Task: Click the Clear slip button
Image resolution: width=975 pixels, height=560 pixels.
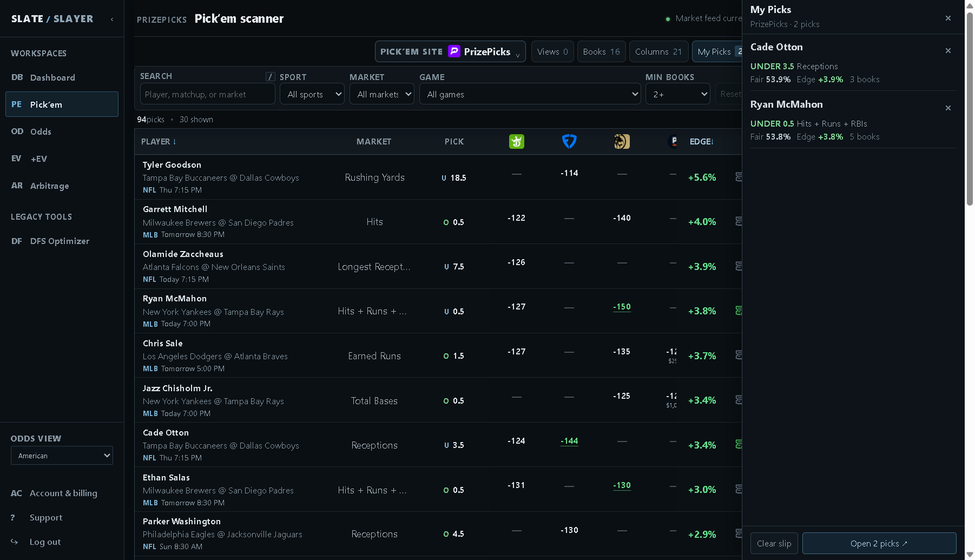Action: click(x=774, y=543)
